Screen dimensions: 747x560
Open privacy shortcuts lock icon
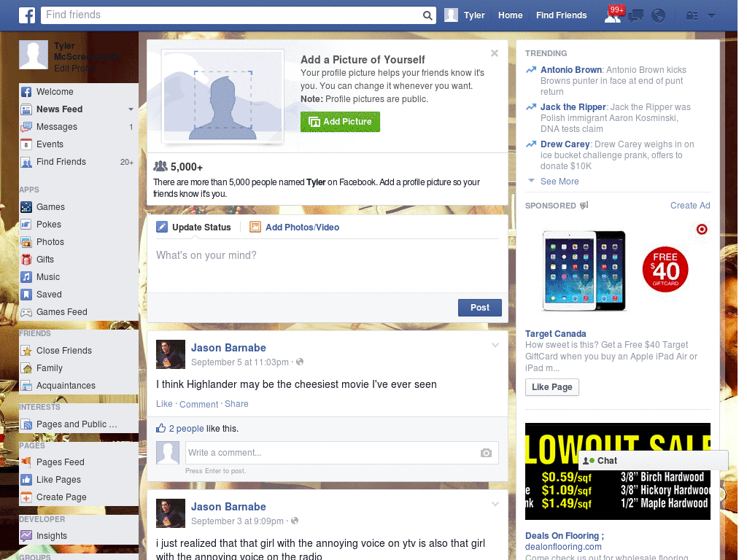click(692, 16)
